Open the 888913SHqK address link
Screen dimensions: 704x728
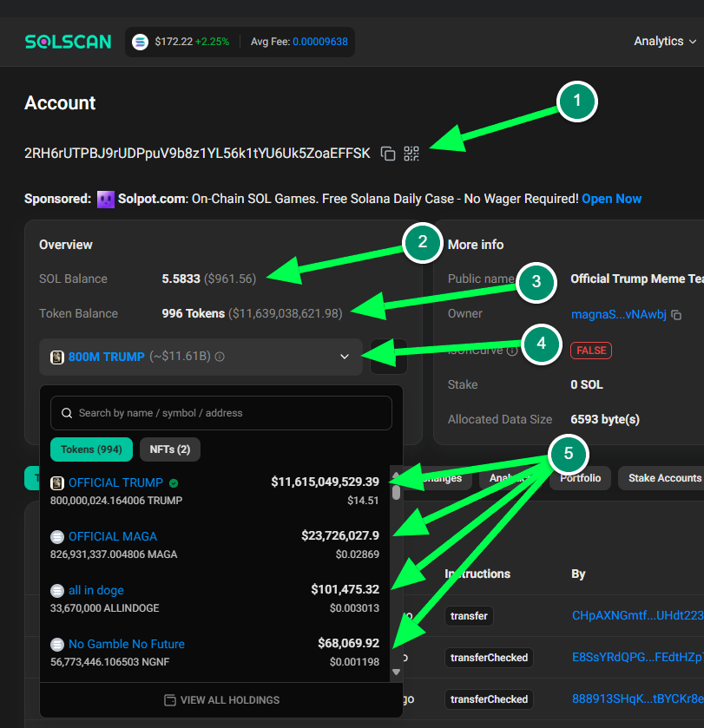tap(638, 699)
